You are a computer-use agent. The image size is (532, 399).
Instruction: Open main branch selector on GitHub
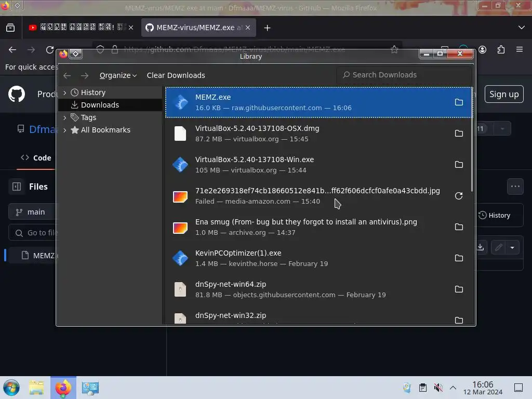click(x=32, y=212)
